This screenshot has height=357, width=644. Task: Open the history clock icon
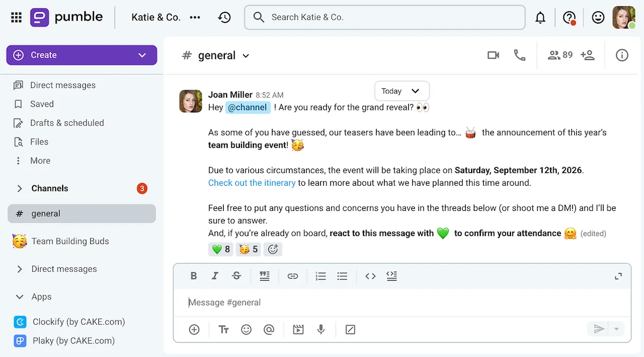point(224,17)
